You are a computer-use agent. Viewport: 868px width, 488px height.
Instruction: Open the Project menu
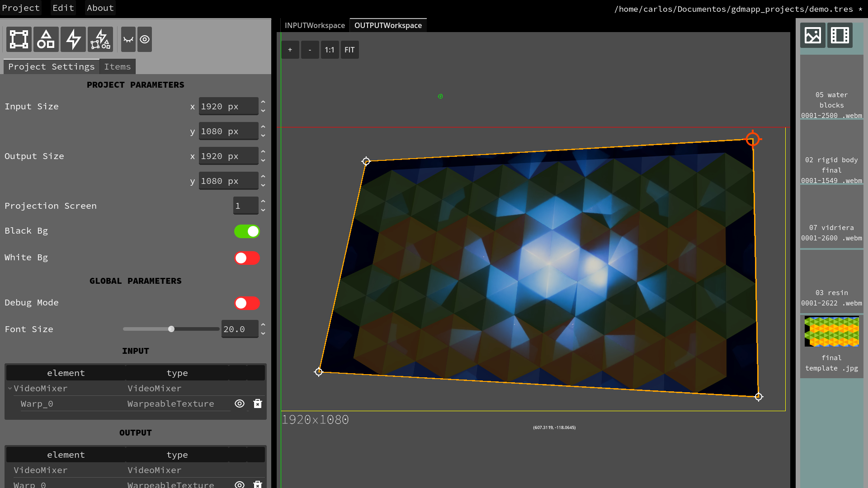[x=21, y=8]
